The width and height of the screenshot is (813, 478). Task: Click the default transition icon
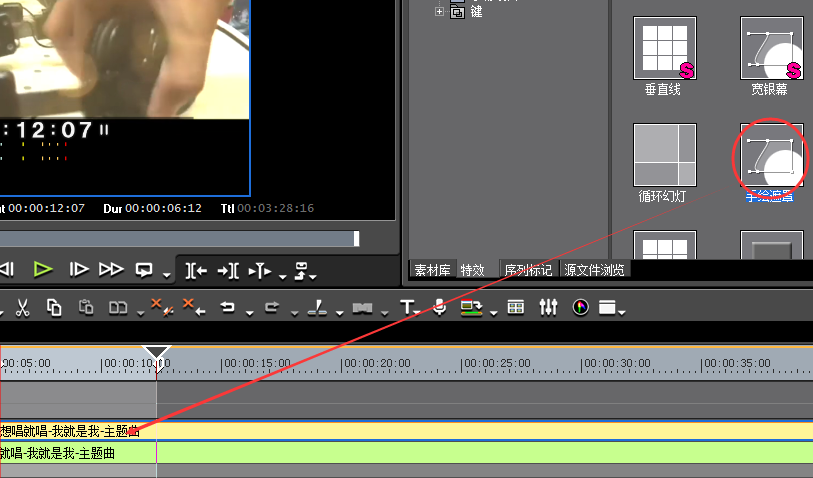362,308
